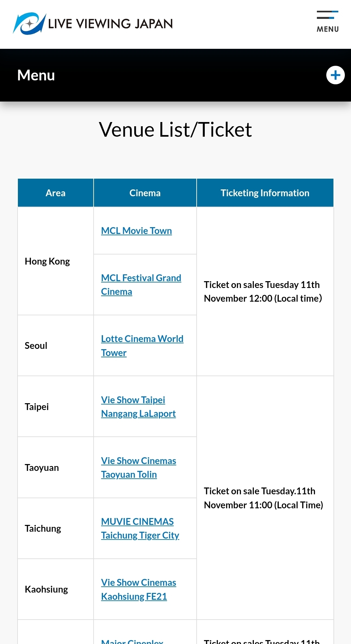
Task: Click the Kaohsiung area cell
Action: (x=46, y=589)
